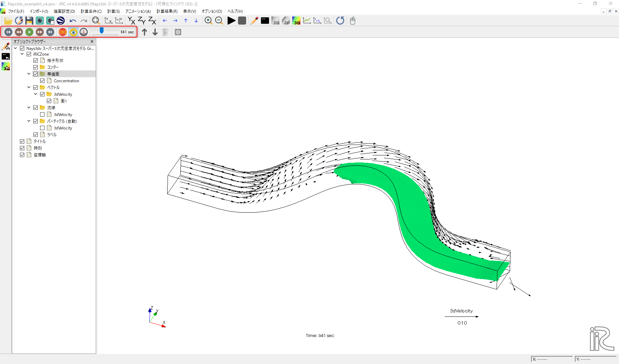Enable the 3dVelocity streamline checkbox
Screen dimensions: 619x364
(x=42, y=115)
